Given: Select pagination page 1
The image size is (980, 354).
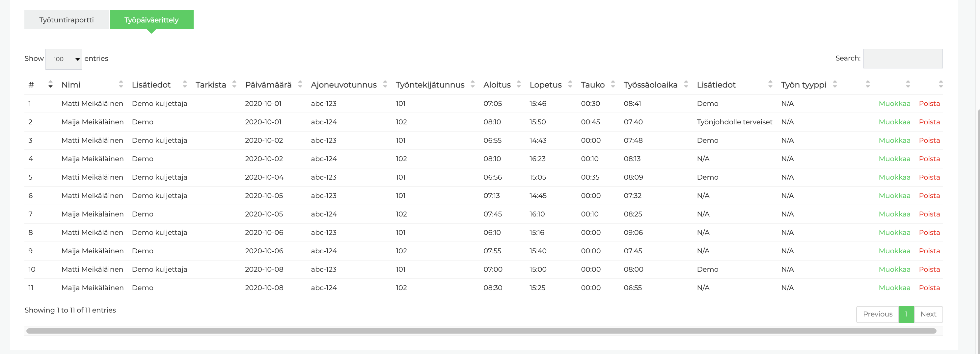Looking at the screenshot, I should 906,314.
